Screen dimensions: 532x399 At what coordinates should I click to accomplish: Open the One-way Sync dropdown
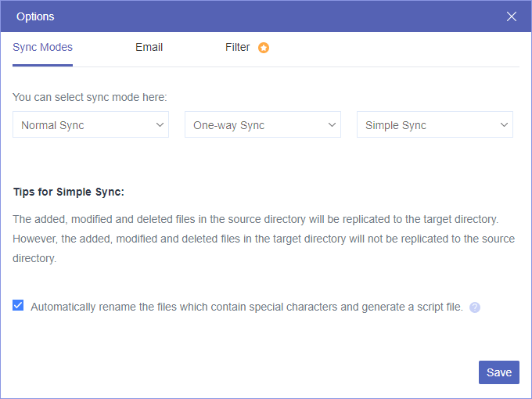click(x=263, y=125)
